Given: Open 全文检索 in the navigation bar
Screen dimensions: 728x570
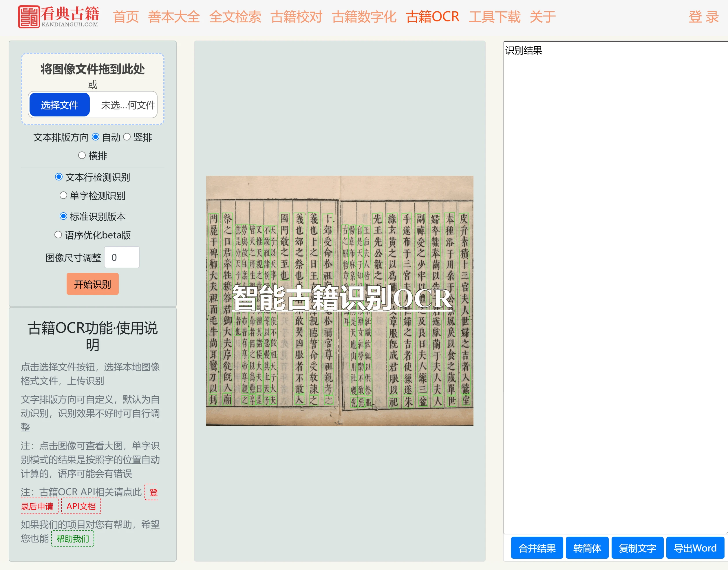Looking at the screenshot, I should click(x=235, y=17).
